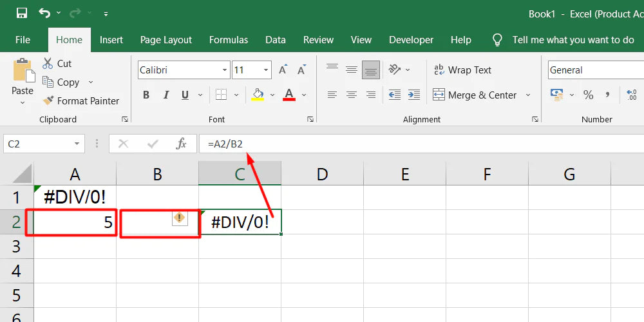This screenshot has height=322, width=644.
Task: Click the Percent Style icon
Action: coord(588,95)
